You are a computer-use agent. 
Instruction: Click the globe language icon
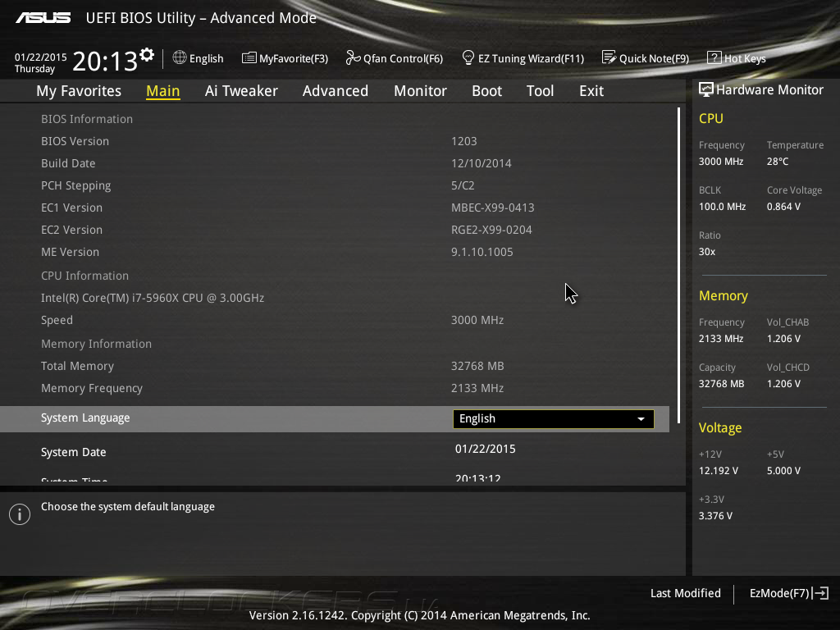(x=180, y=57)
